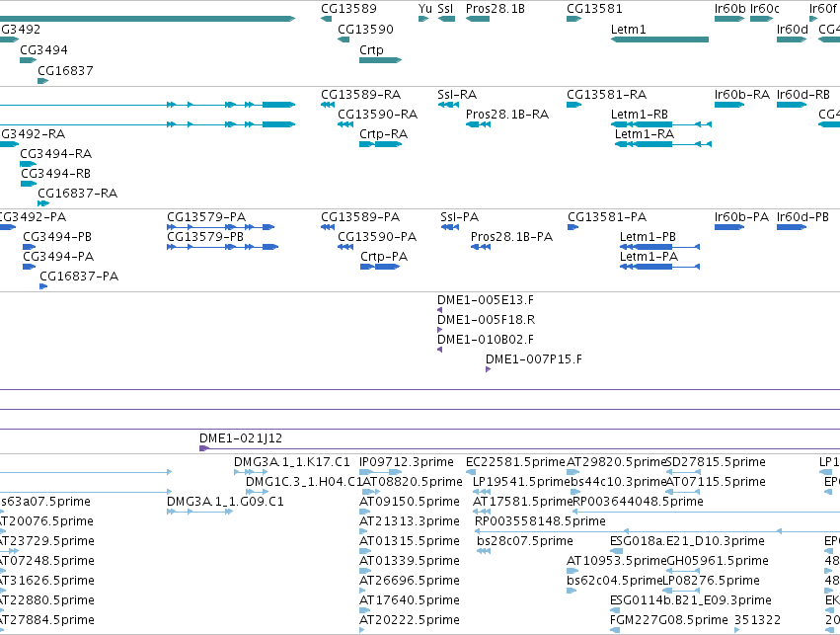Click EST RP003558148.5prime
840x635 pixels.
click(540, 522)
